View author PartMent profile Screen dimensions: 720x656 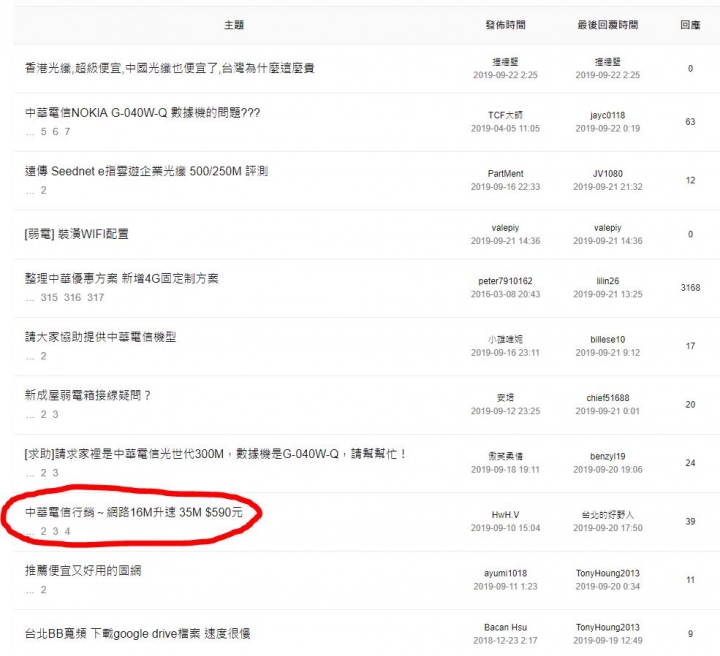[505, 174]
